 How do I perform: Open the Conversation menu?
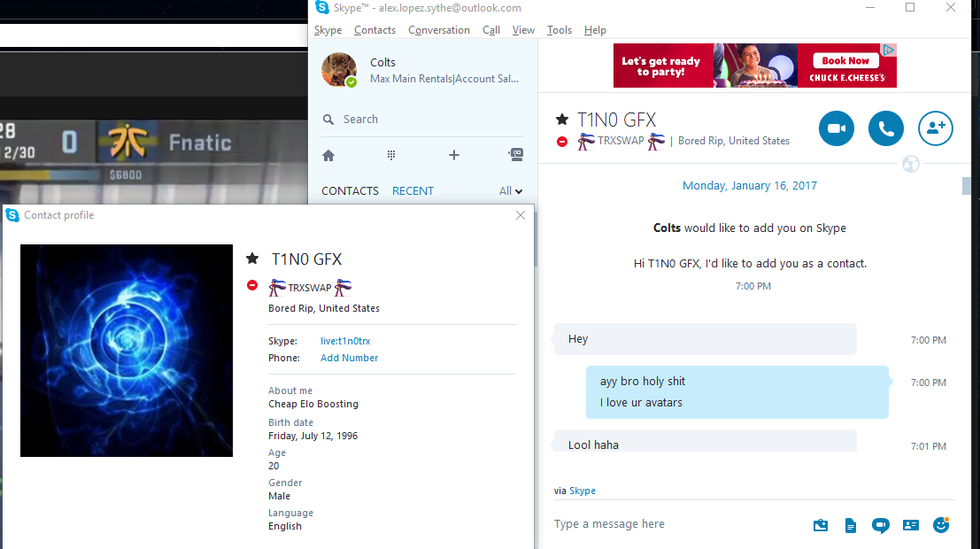[439, 30]
